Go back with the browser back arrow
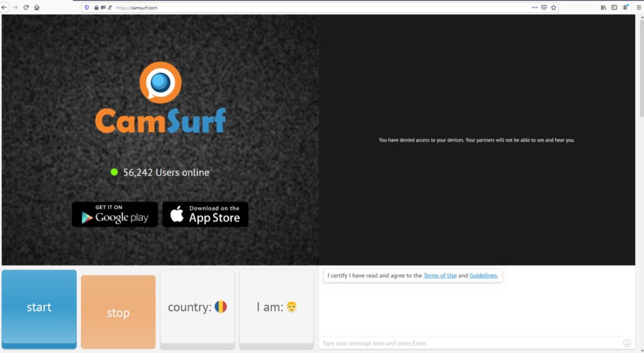This screenshot has height=353, width=644. (x=4, y=8)
